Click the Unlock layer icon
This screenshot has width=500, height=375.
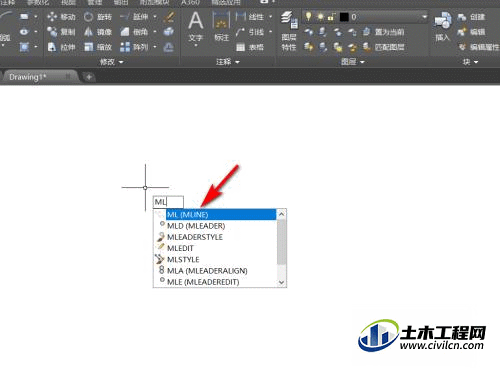coord(352,47)
